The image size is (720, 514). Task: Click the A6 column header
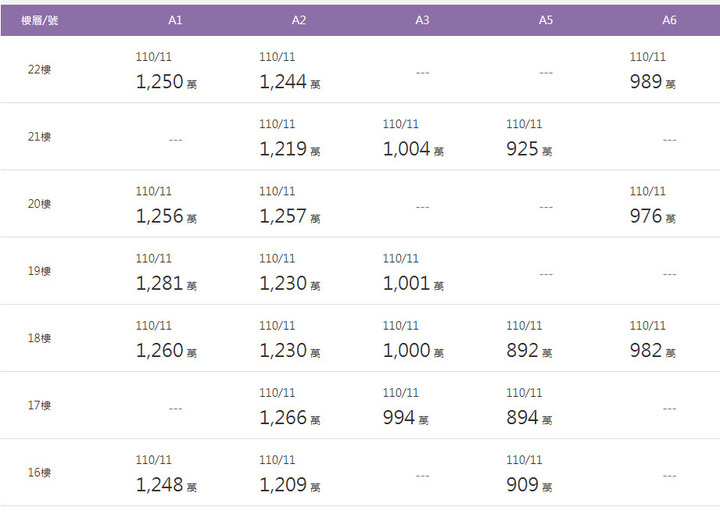669,20
